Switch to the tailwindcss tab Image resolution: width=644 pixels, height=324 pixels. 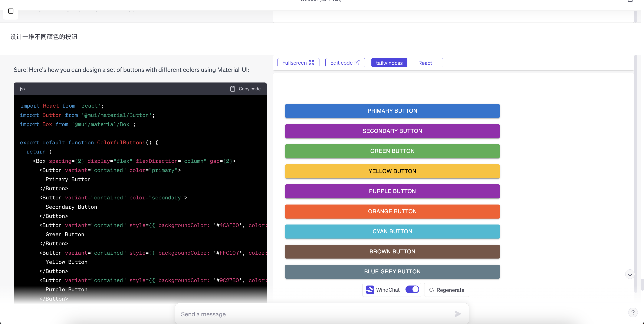(389, 63)
